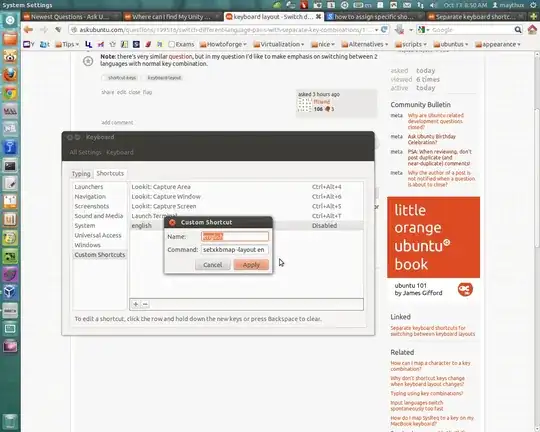Click the Name input field
540x432 pixels.
pyautogui.click(x=235, y=236)
